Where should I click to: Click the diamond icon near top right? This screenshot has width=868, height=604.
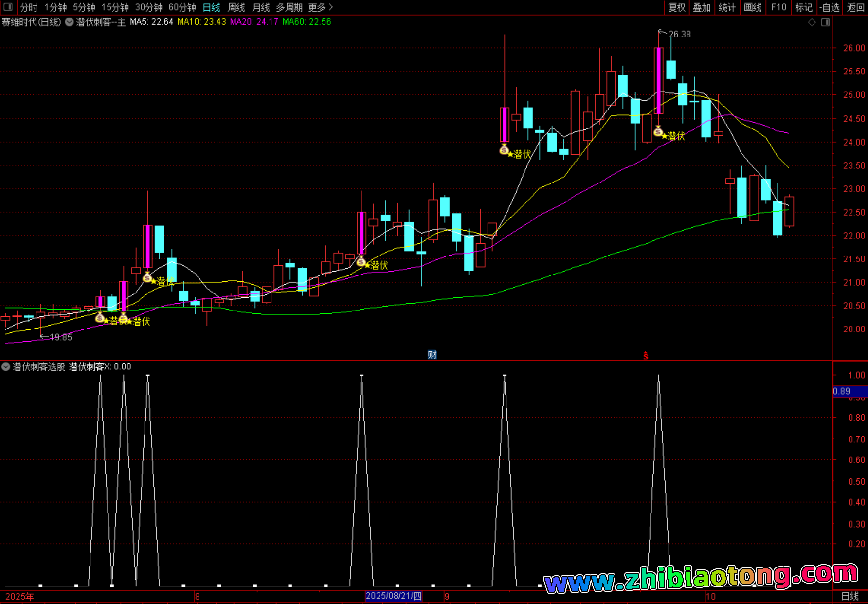click(812, 22)
